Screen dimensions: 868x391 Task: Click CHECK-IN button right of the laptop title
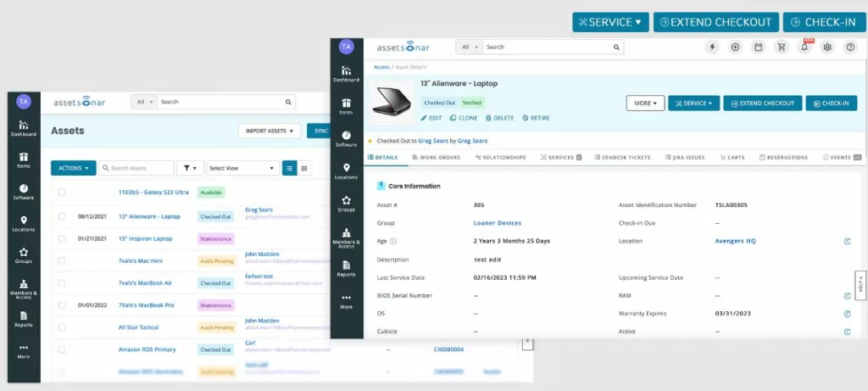pos(831,103)
